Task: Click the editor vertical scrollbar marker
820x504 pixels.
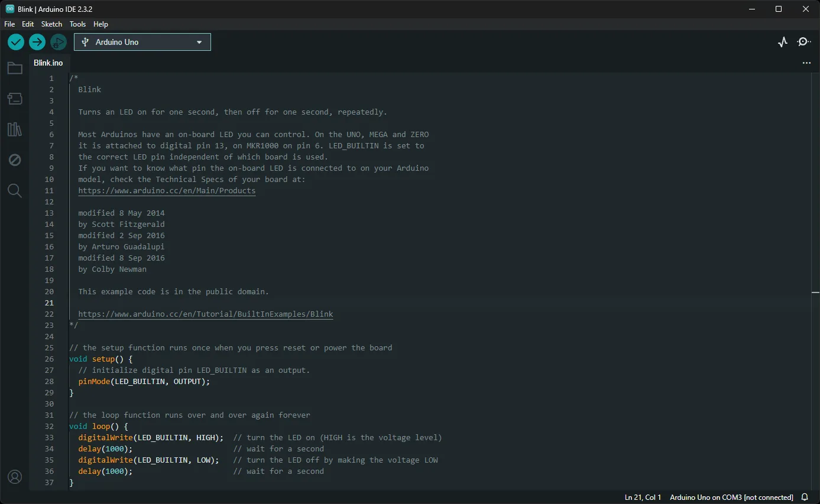Action: [816, 292]
